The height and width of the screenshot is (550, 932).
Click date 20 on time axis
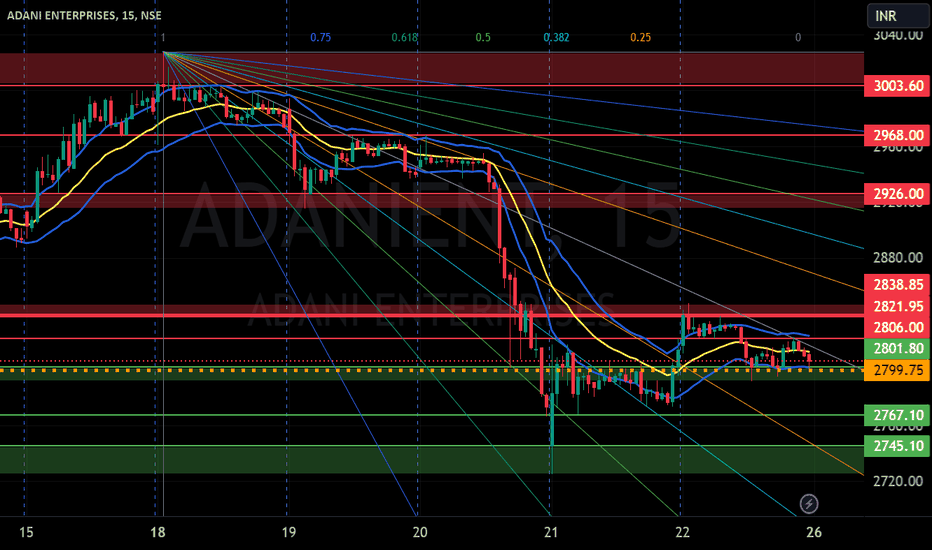coord(420,532)
